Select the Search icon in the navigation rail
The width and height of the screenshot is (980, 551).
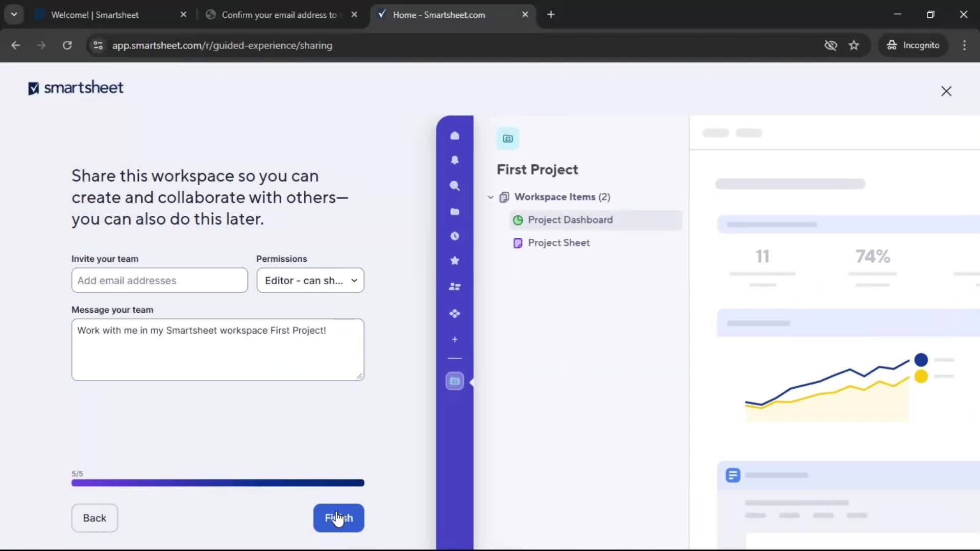[x=455, y=186]
